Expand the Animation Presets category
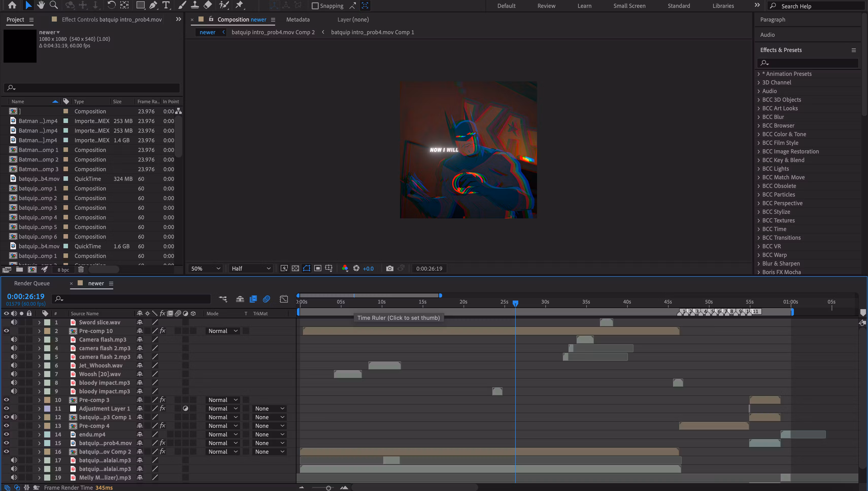The image size is (868, 491). coord(759,74)
